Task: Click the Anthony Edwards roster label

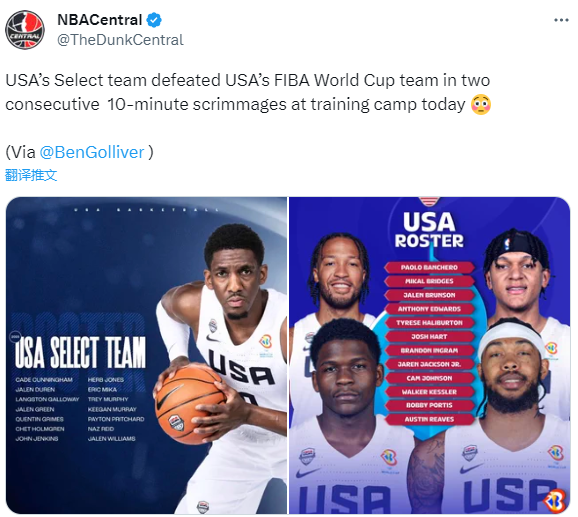Action: click(x=429, y=309)
